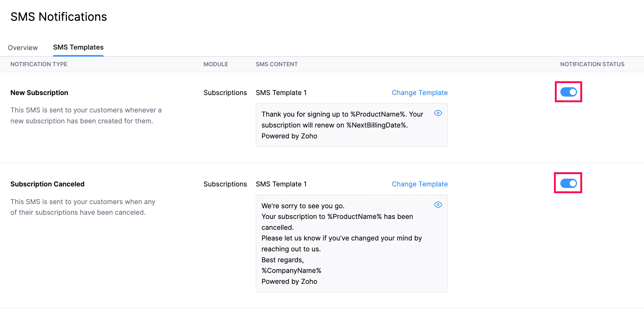Screen dimensions: 644x309
Task: Disable the New Subscription notification toggle
Action: [568, 92]
